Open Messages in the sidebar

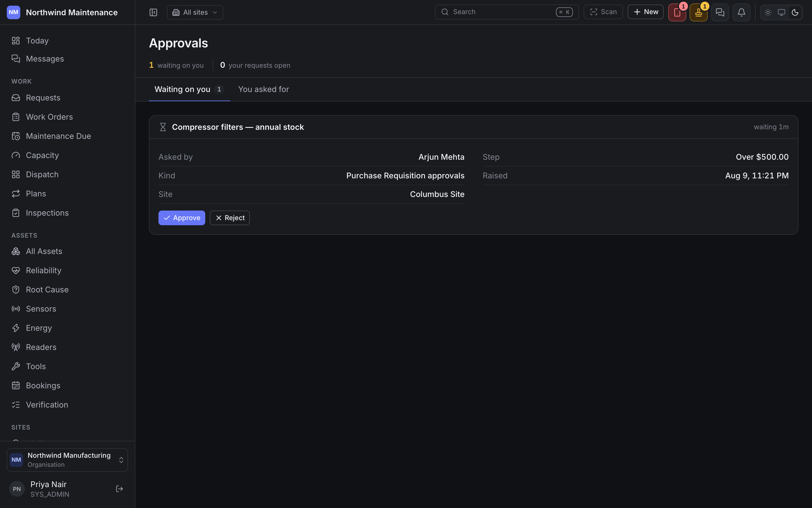(67, 59)
